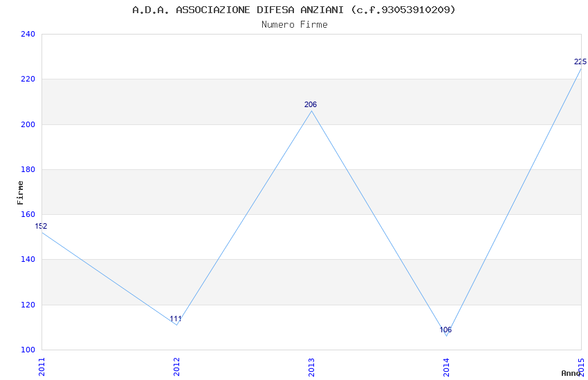Click the y-axis value 200
The width and height of the screenshot is (588, 380).
(28, 124)
